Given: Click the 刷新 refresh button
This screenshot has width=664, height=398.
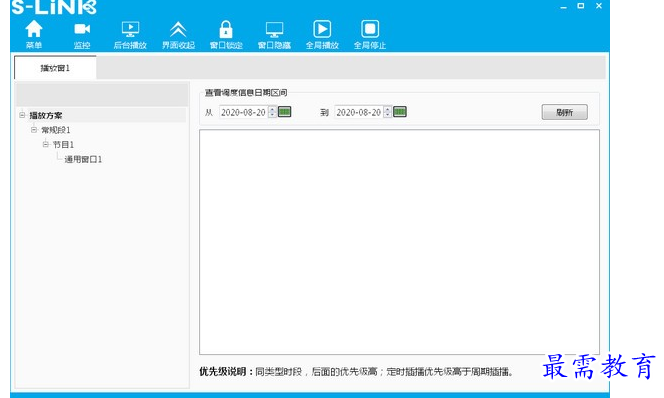Looking at the screenshot, I should pos(564,112).
